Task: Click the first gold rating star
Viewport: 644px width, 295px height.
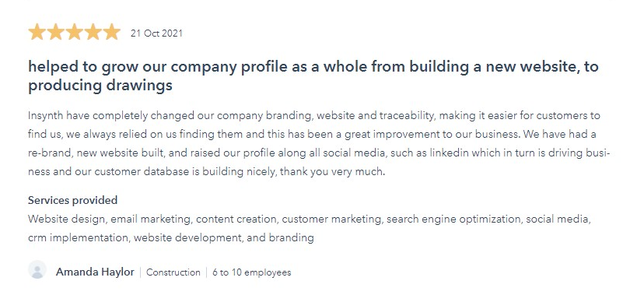Action: point(37,32)
